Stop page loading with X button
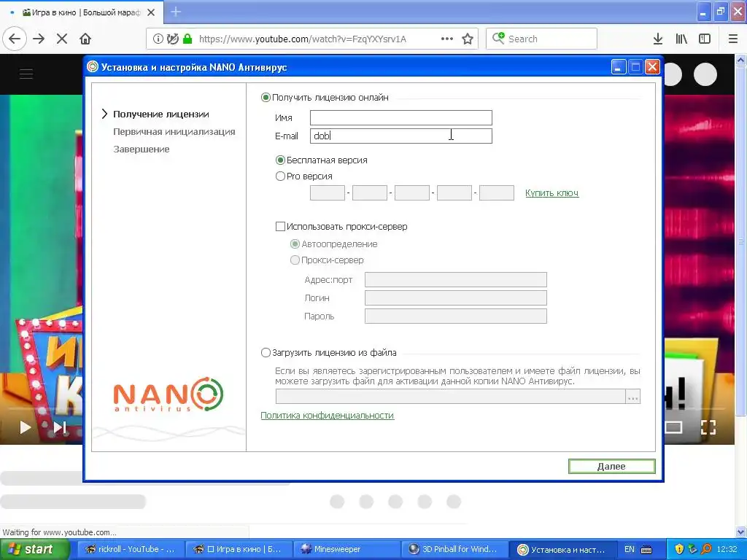The image size is (747, 560). click(x=62, y=39)
